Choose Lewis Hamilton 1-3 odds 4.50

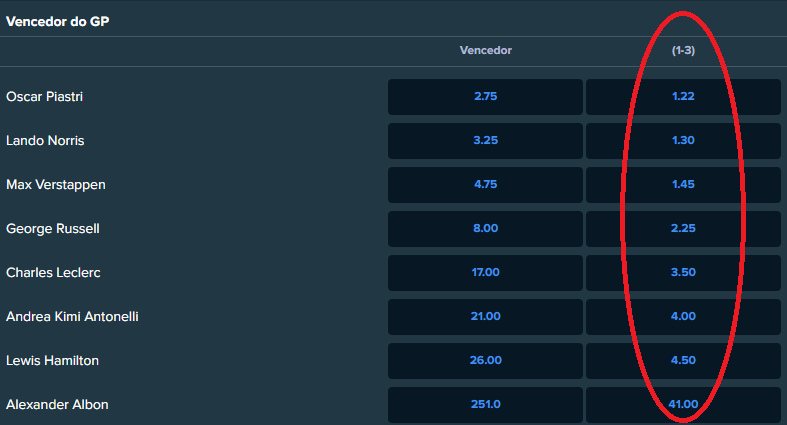coord(683,361)
